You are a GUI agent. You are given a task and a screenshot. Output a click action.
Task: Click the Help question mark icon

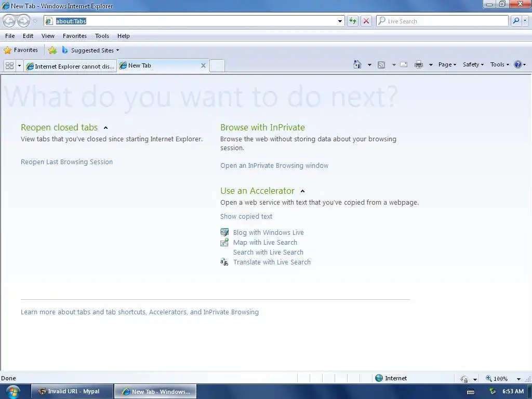coord(518,64)
